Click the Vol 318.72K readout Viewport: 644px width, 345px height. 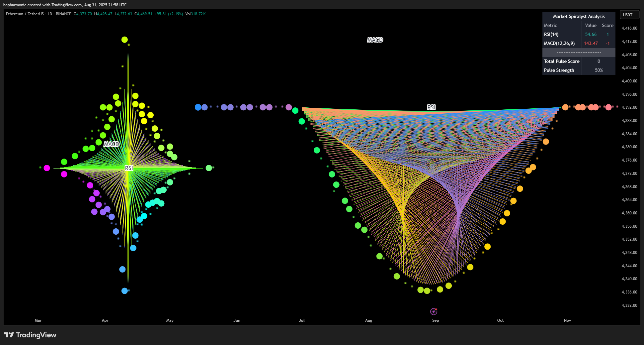195,14
